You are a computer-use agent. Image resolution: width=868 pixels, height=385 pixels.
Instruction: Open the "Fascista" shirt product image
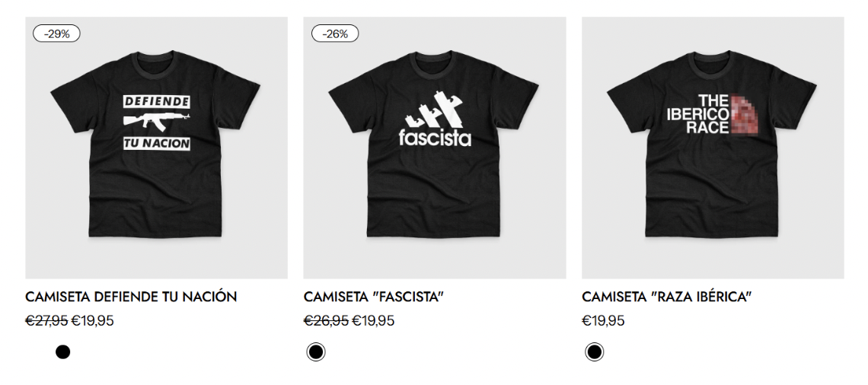(435, 148)
